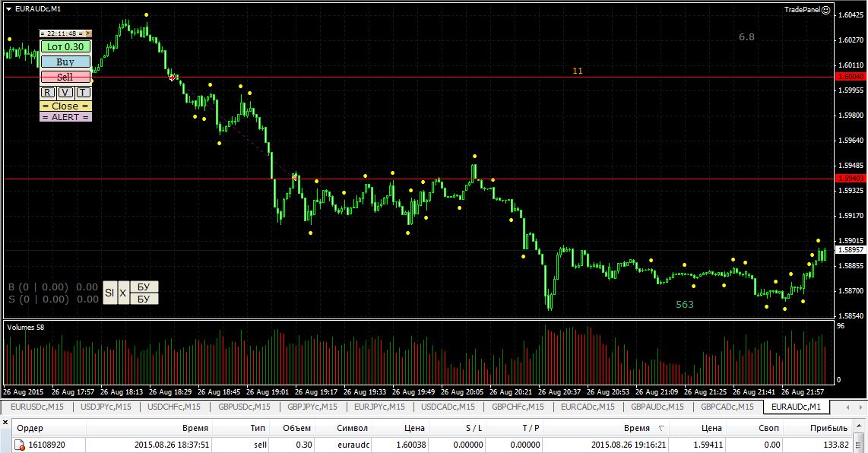This screenshot has height=453, width=868.
Task: Click the X button beside Sl
Action: [x=123, y=293]
